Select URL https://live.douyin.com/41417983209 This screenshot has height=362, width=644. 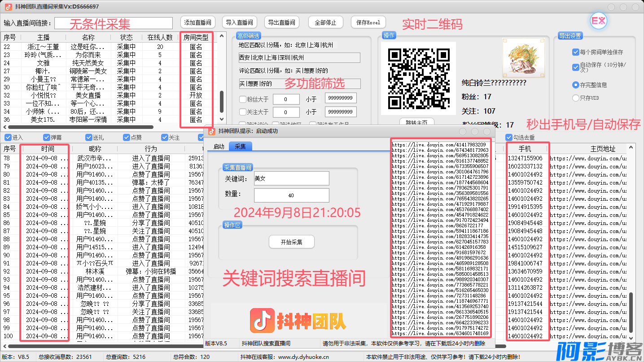pyautogui.click(x=439, y=145)
